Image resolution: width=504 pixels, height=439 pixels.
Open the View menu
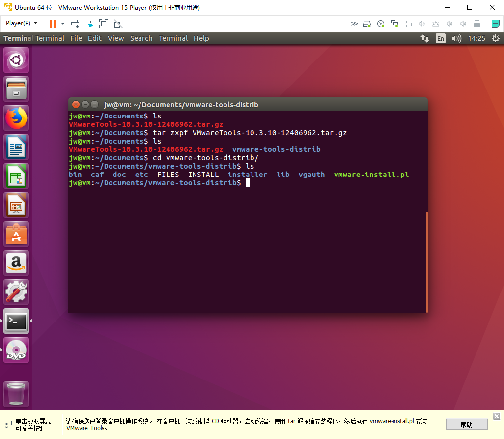click(x=116, y=38)
